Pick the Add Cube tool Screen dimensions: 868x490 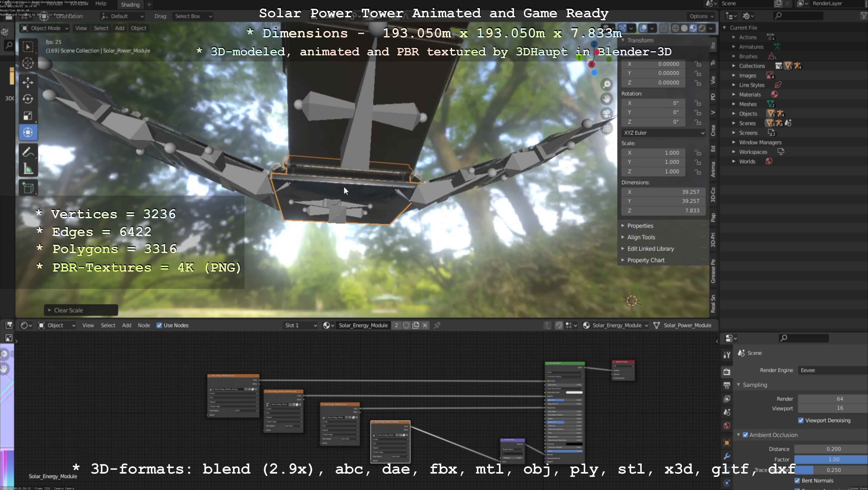point(28,188)
